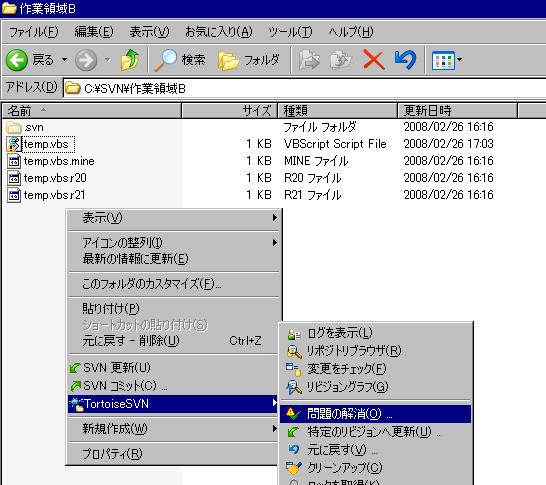Screen dimensions: 546x485
Task: Click the Up folder toolbar icon
Action: [x=130, y=60]
